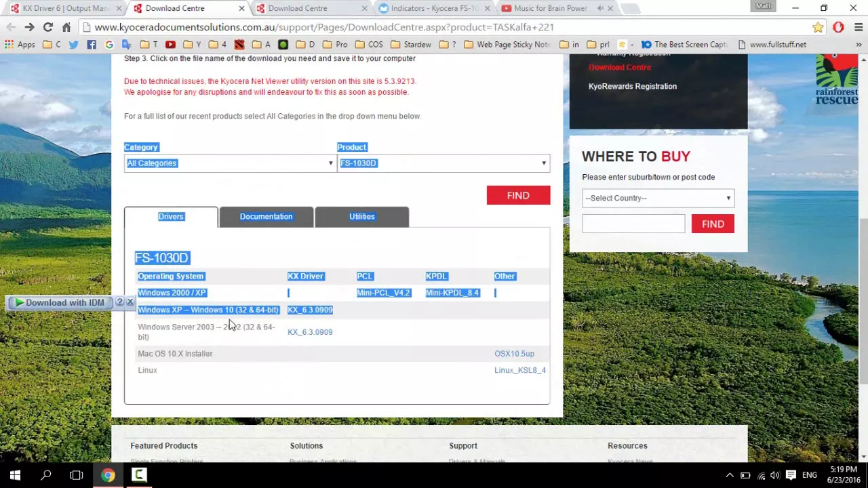
Task: Open the Google Translate bookmark
Action: click(126, 45)
